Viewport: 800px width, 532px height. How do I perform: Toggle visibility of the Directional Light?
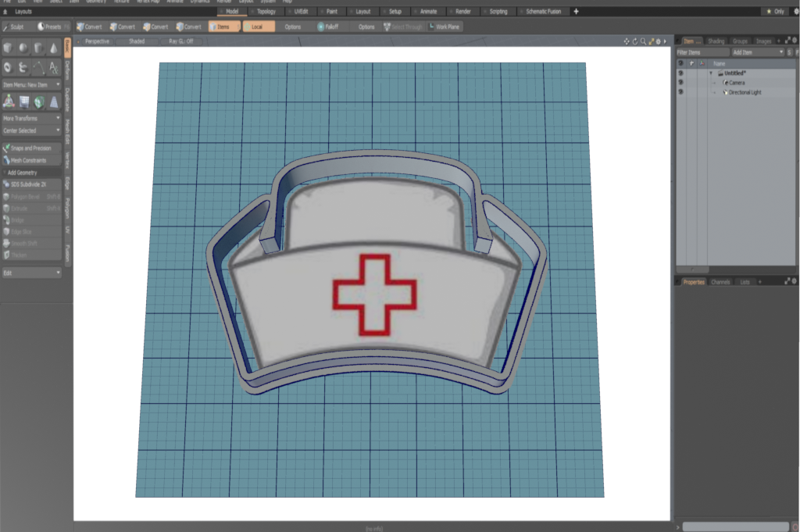click(680, 92)
